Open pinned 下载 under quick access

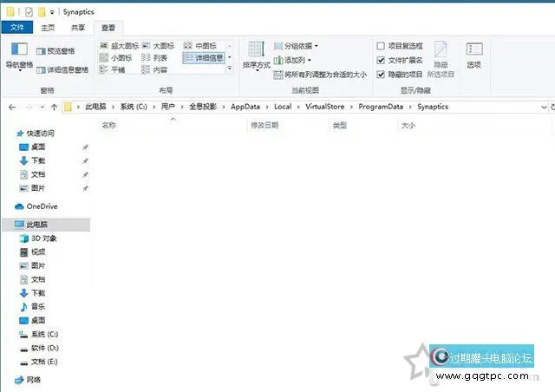(32, 160)
